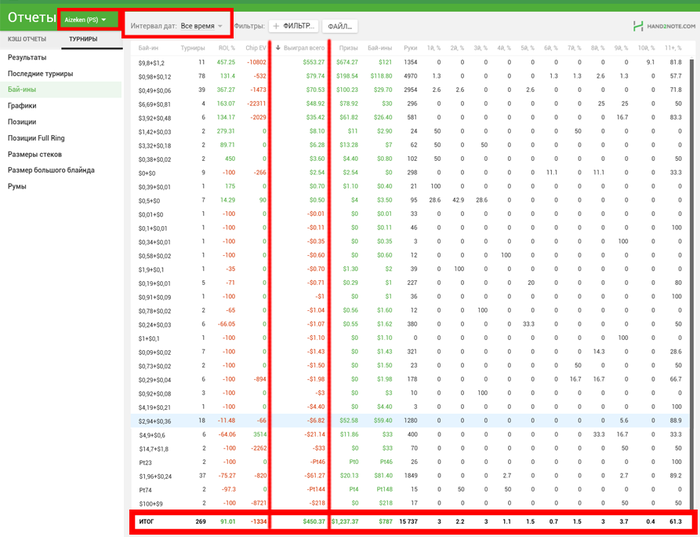Select the $0,98+$0,12 buy-in row
Image resolution: width=700 pixels, height=537 pixels.
(x=410, y=76)
